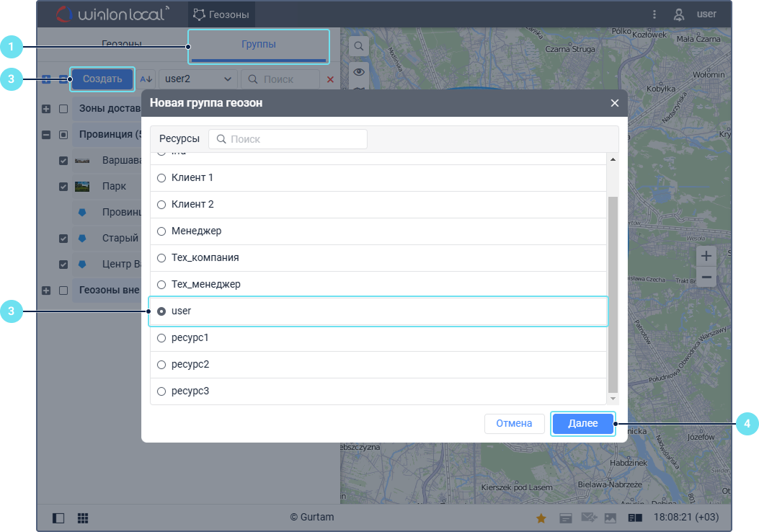Select the Клиент 1 radio button
The width and height of the screenshot is (759, 532).
pyautogui.click(x=161, y=178)
